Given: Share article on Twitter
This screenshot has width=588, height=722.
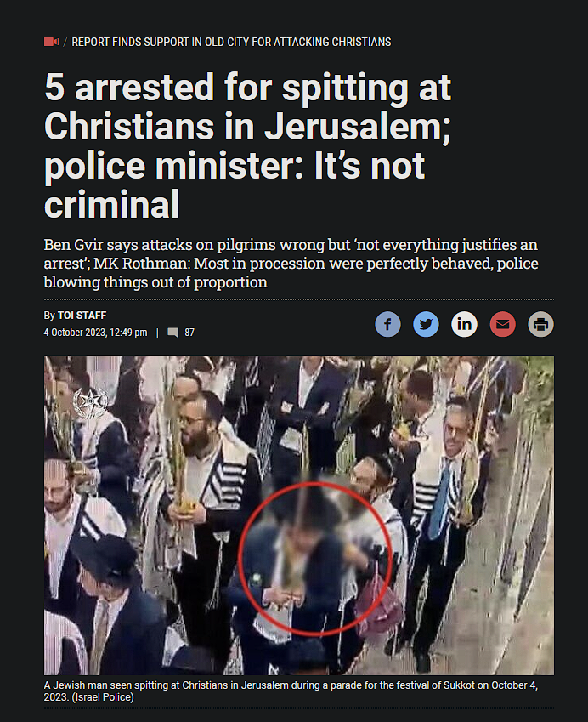Looking at the screenshot, I should (426, 324).
